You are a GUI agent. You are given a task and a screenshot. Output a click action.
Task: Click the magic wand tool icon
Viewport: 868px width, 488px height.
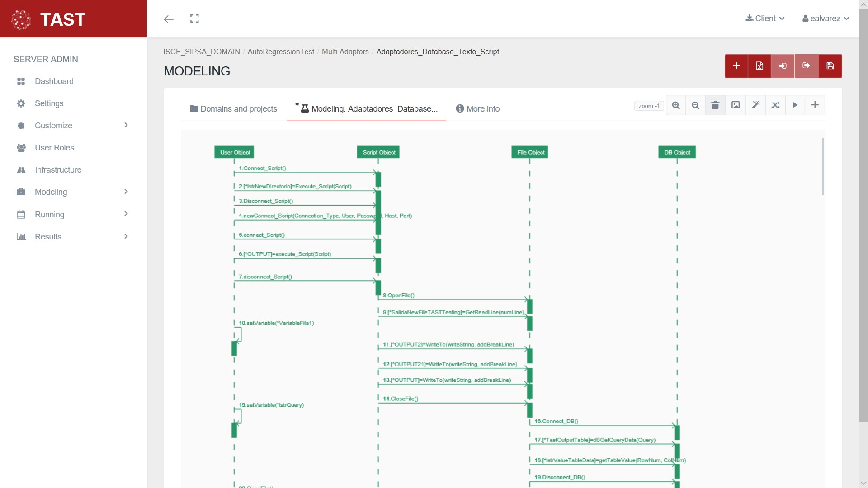point(755,105)
